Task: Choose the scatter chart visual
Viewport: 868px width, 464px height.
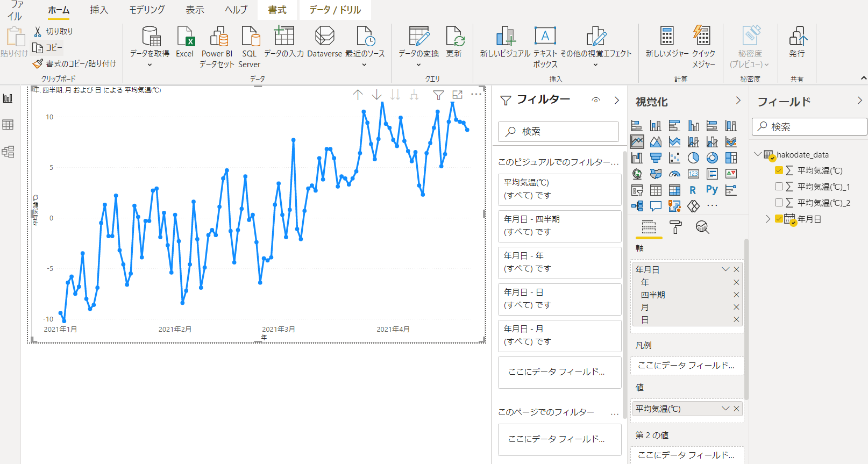Action: tap(674, 158)
